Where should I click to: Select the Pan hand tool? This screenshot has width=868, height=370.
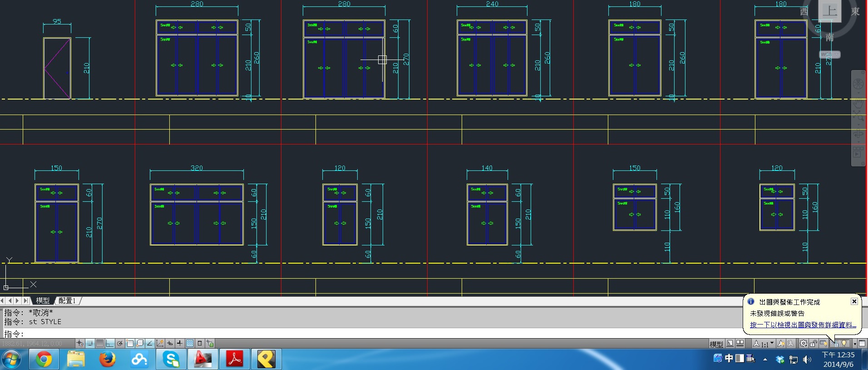[x=858, y=104]
